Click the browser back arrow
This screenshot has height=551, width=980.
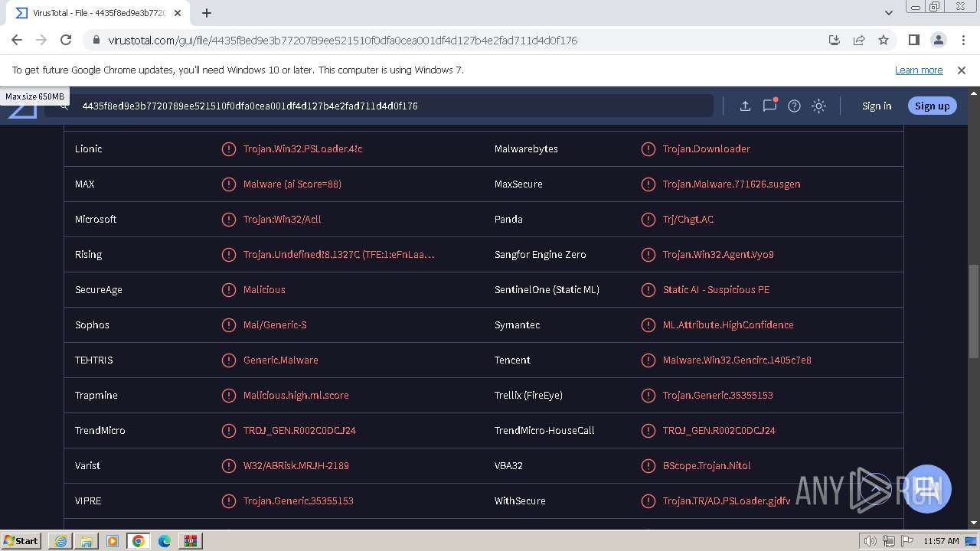[17, 40]
